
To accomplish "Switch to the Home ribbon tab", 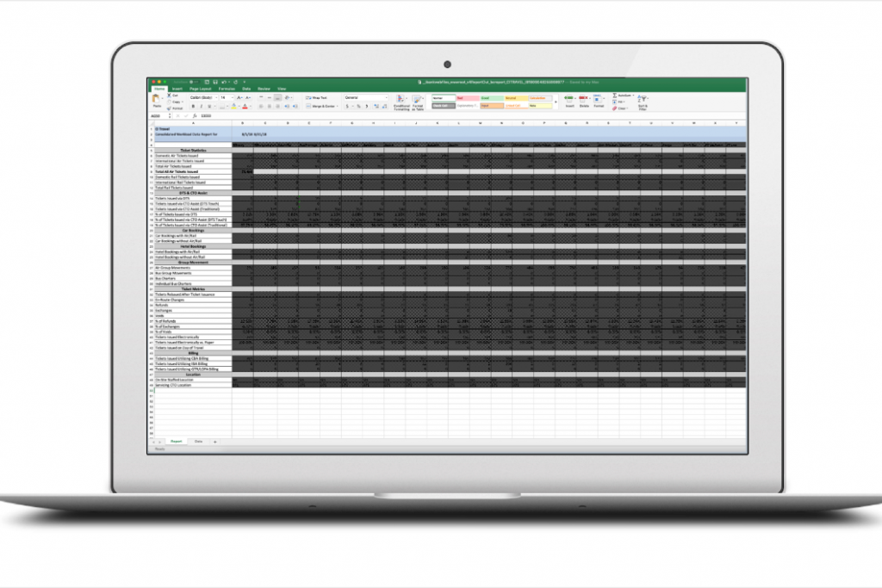I will point(159,89).
